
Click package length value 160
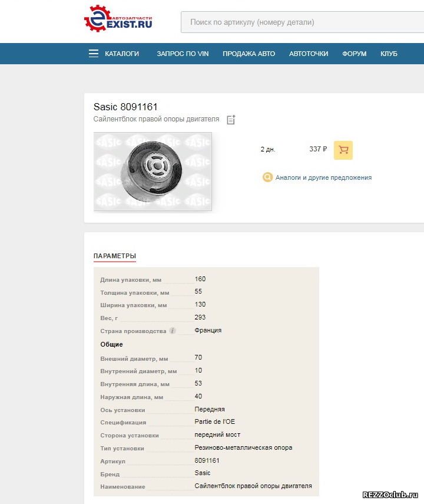click(x=200, y=279)
